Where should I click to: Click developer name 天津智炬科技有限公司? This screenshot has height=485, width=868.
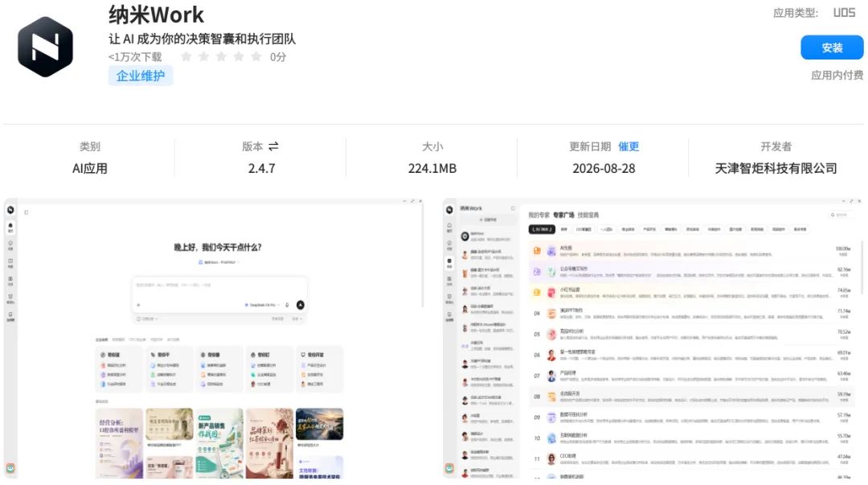pos(776,168)
